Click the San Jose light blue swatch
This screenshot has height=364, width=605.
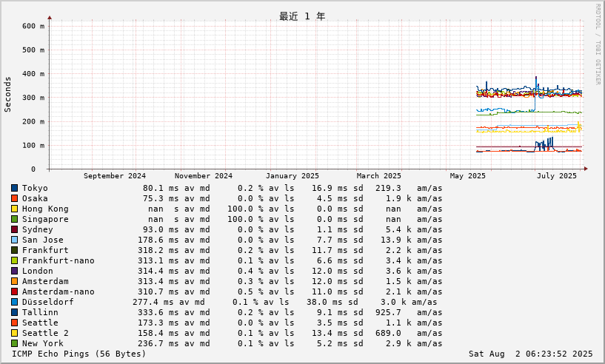click(x=14, y=240)
